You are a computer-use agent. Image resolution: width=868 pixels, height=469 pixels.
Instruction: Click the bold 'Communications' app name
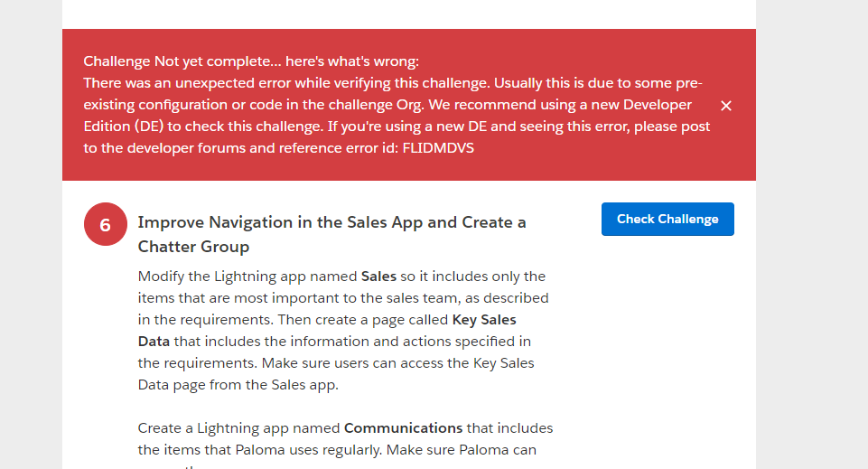tap(403, 428)
